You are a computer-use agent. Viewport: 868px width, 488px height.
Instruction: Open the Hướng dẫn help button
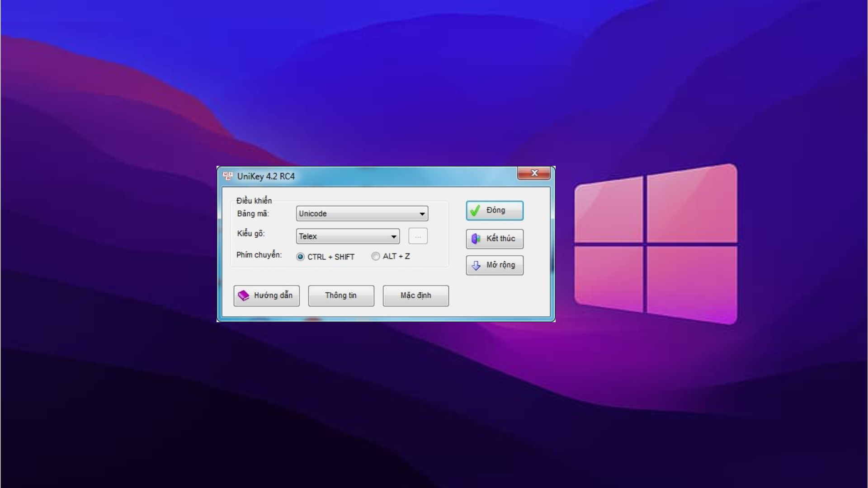coord(267,296)
